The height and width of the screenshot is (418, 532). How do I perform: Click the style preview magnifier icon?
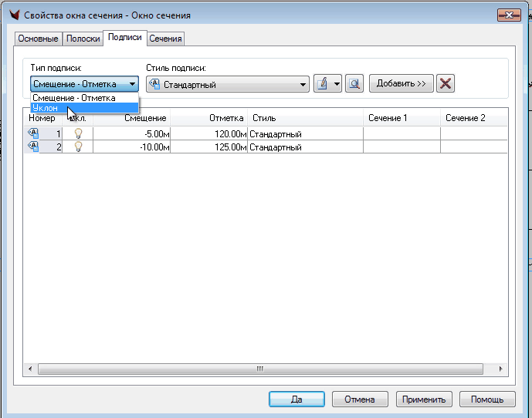(x=354, y=84)
